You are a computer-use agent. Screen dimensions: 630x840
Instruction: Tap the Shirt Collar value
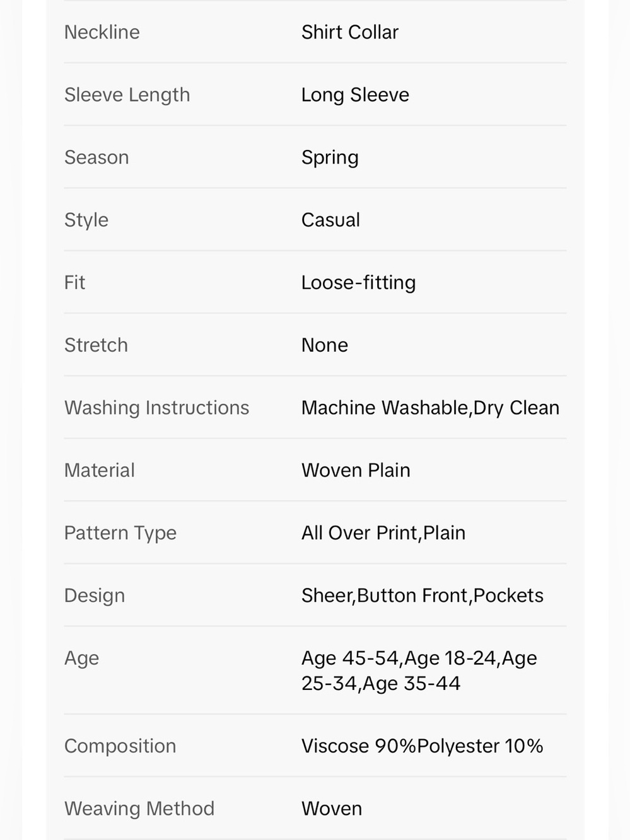pyautogui.click(x=350, y=32)
